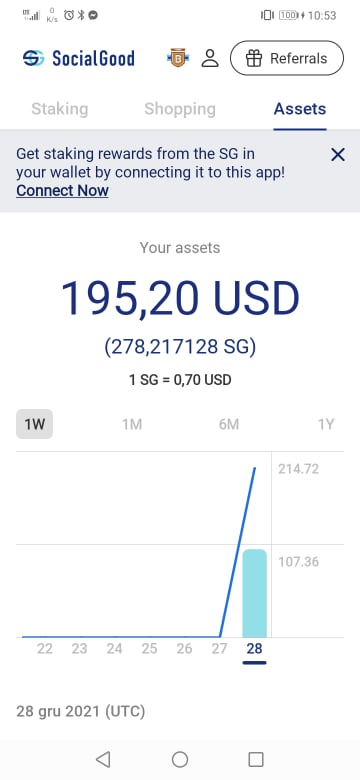The height and width of the screenshot is (780, 360).
Task: Select the Assets tab
Action: click(300, 109)
